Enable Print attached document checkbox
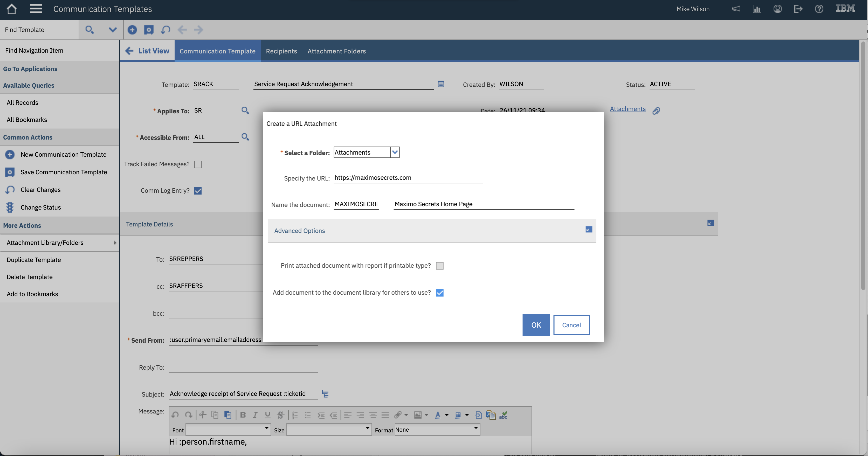This screenshot has height=456, width=868. [x=439, y=266]
